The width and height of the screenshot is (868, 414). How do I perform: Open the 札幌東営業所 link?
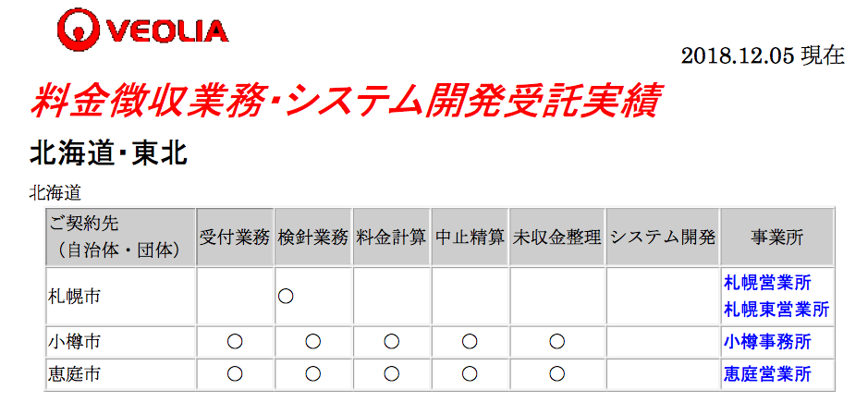(x=776, y=310)
